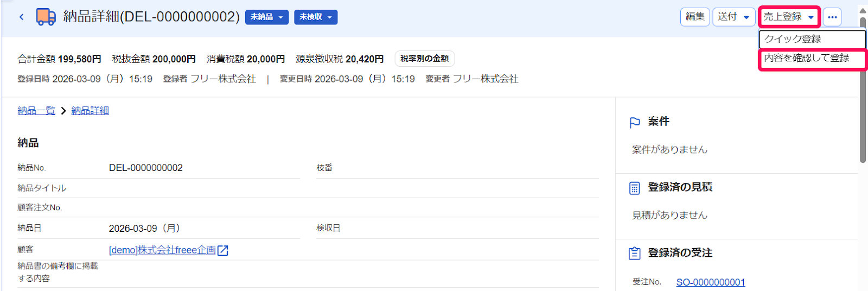Click the 合計金額 199,580円 text
The height and width of the screenshot is (291, 868).
59,59
